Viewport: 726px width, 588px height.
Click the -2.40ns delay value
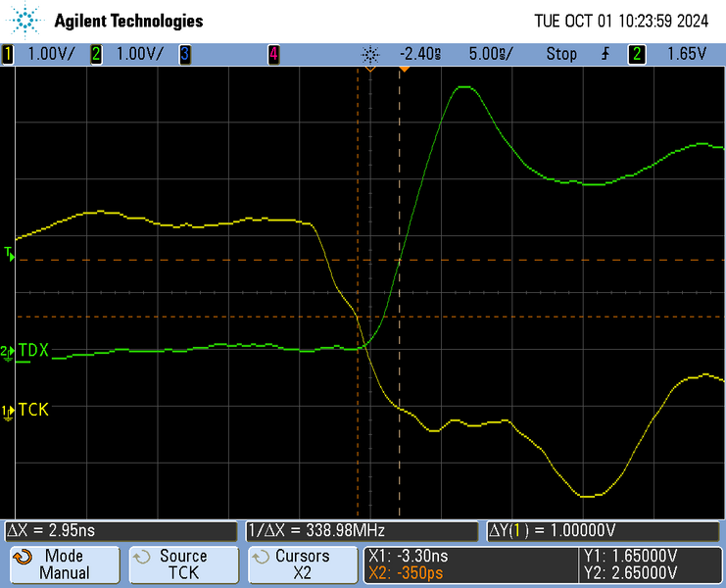[420, 54]
